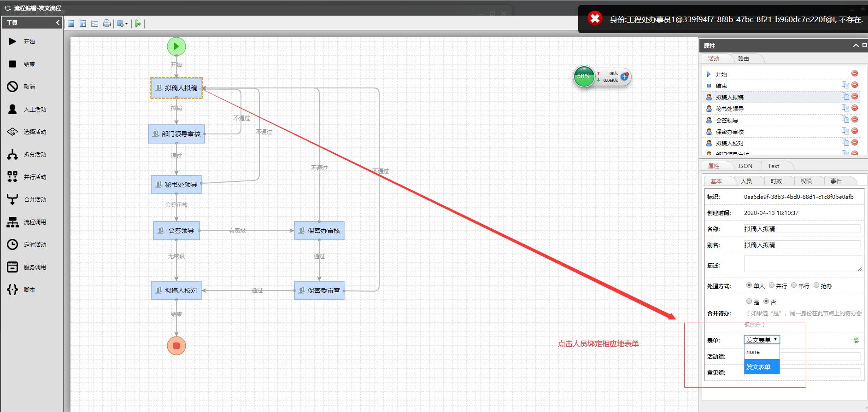Maximize the 属性 panel with square icon
Image resolution: width=868 pixels, height=412 pixels.
864,45
